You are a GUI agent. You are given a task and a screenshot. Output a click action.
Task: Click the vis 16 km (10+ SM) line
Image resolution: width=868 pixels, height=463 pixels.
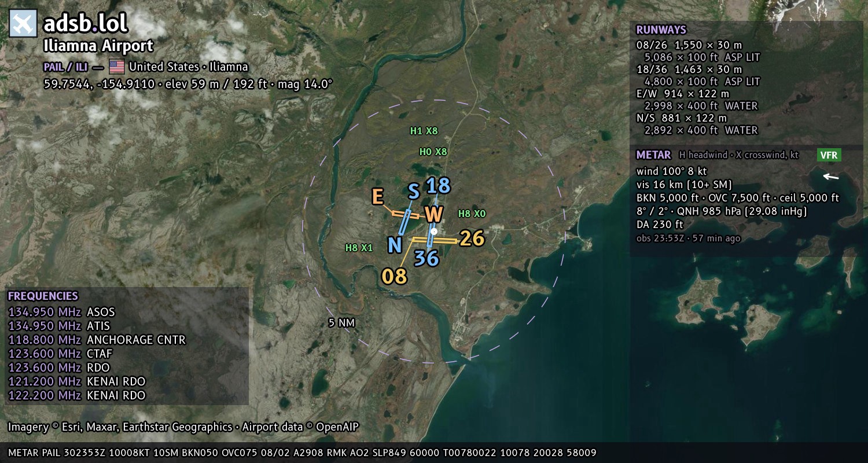point(685,185)
